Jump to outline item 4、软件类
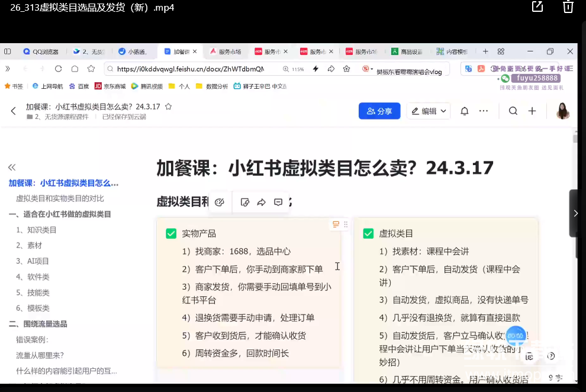The image size is (586, 392). (33, 277)
